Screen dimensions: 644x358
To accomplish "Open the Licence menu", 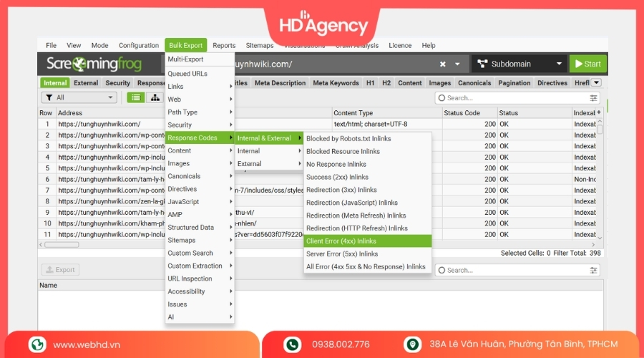I will [400, 45].
